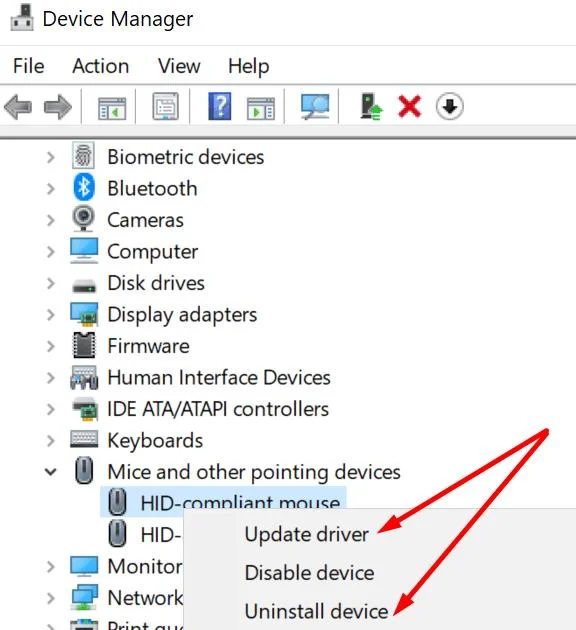The height and width of the screenshot is (630, 576).
Task: Select Disable device in context menu
Action: pos(309,573)
